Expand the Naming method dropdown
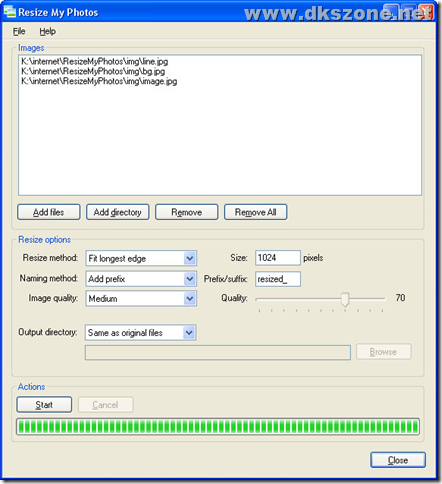This screenshot has height=484, width=442. pos(190,279)
